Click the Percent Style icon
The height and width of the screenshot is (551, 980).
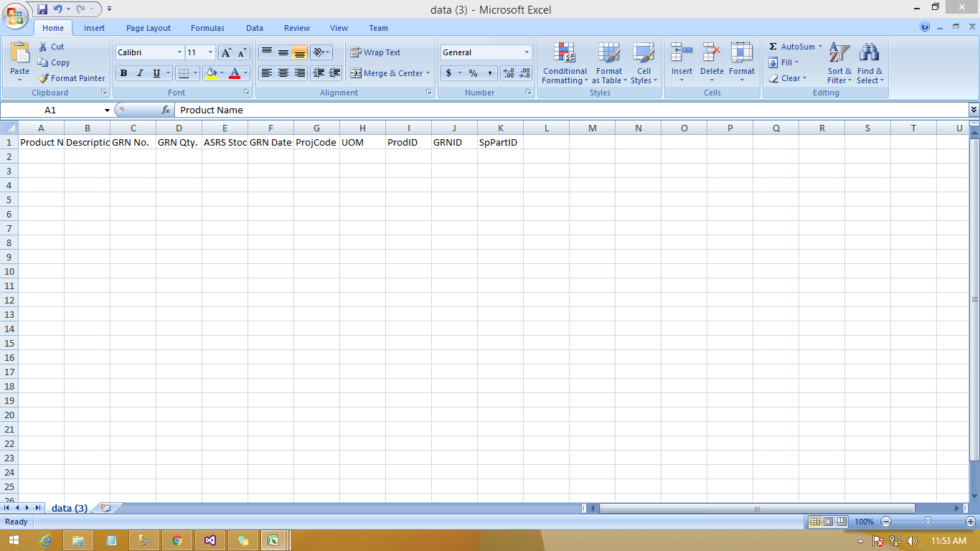[x=473, y=73]
